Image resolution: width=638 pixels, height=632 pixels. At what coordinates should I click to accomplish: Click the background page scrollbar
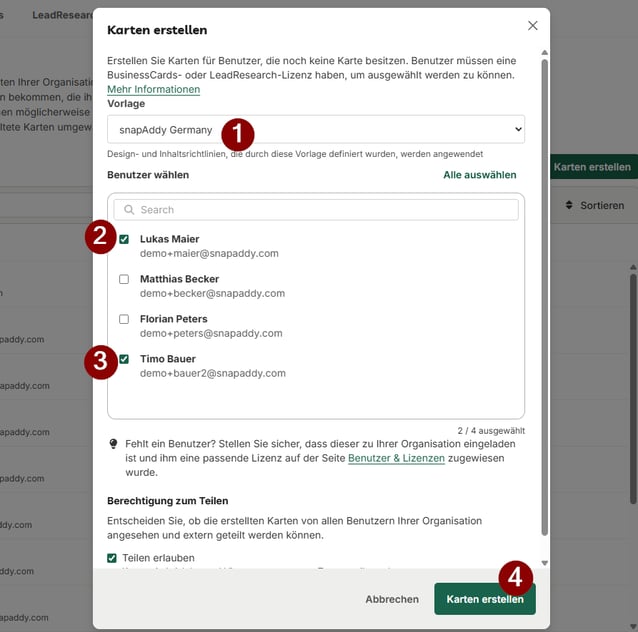click(633, 389)
